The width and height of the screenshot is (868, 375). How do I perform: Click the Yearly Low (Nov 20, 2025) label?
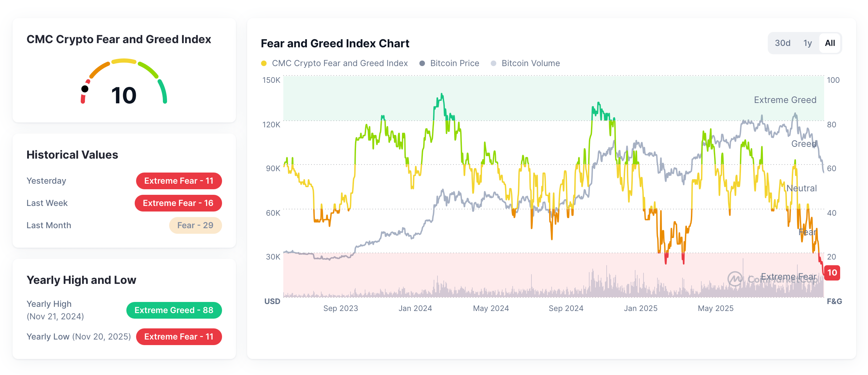(79, 336)
